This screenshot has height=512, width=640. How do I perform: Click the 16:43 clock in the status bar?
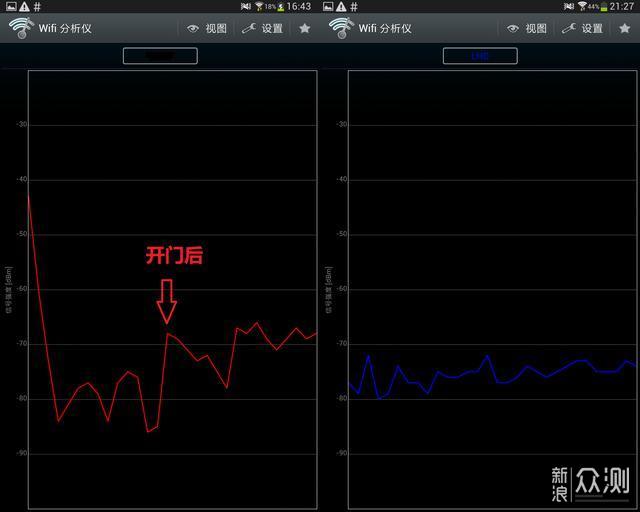point(299,6)
